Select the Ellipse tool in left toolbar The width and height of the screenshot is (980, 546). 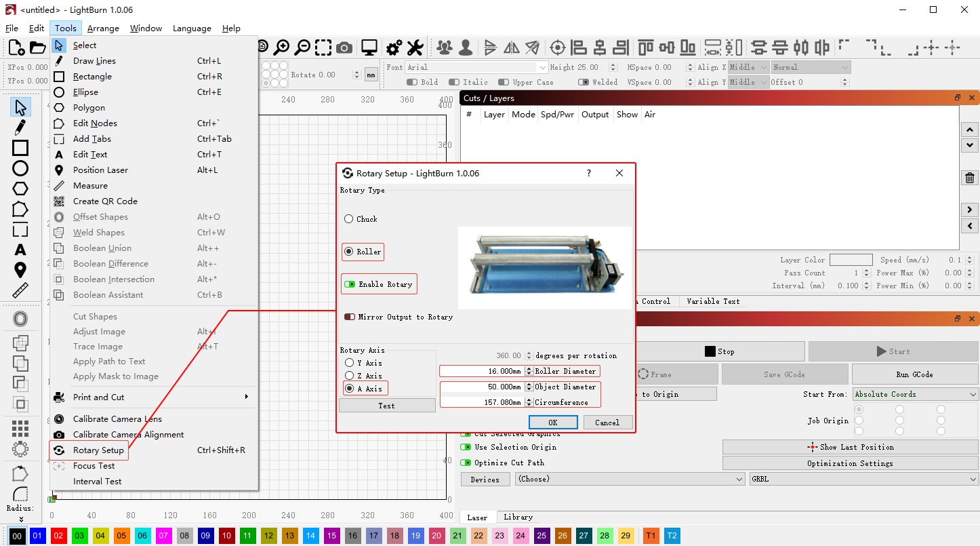20,168
